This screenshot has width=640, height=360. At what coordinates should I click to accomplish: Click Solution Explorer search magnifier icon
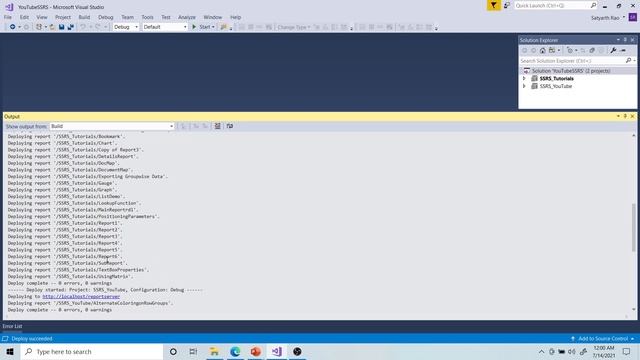tap(628, 60)
